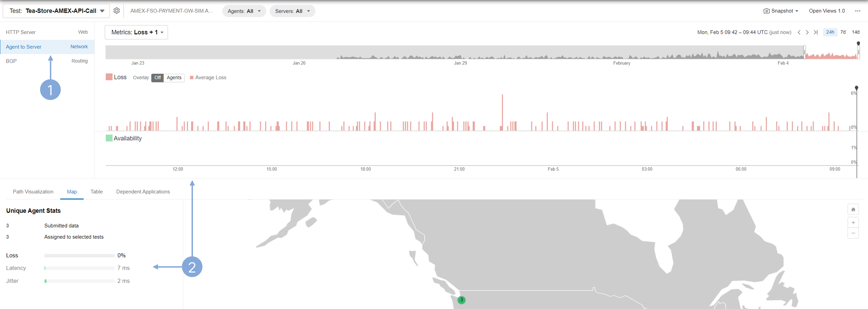Click the green agent cluster marker

coord(461,300)
